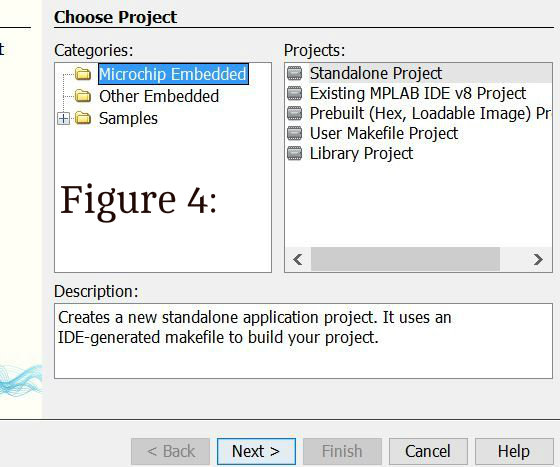
Task: Select the Microchip Embedded category
Action: coord(173,74)
